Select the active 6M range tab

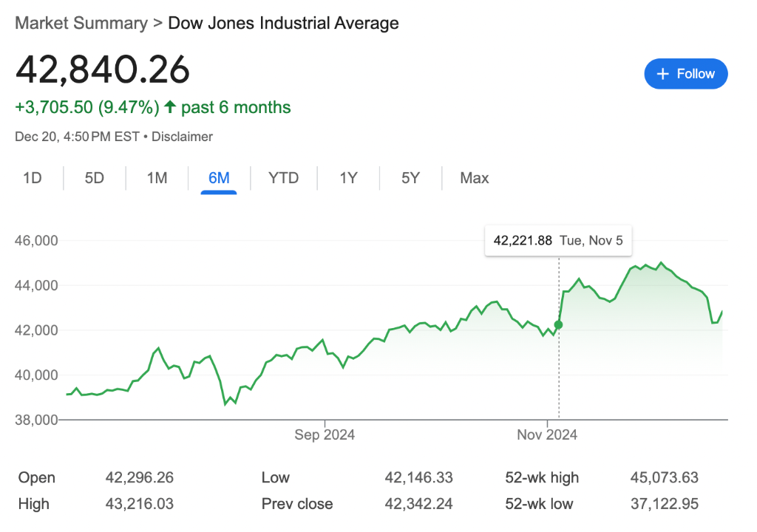tap(219, 178)
